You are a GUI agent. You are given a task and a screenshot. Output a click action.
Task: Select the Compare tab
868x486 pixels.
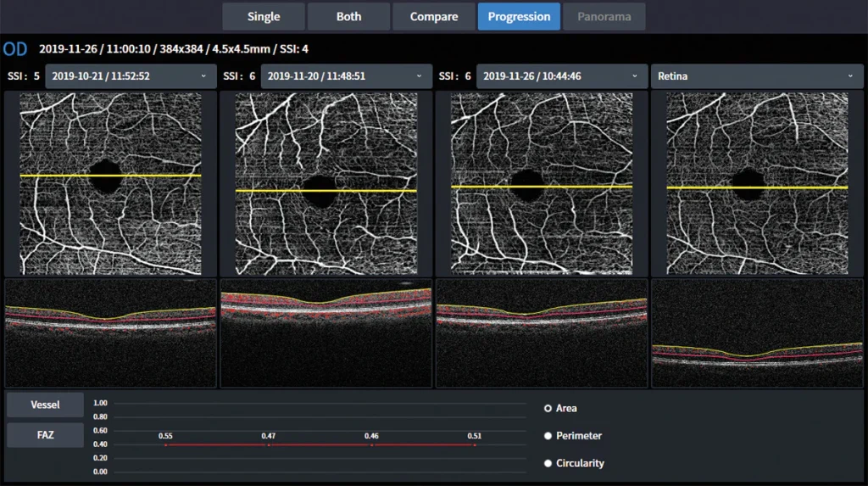click(x=434, y=17)
